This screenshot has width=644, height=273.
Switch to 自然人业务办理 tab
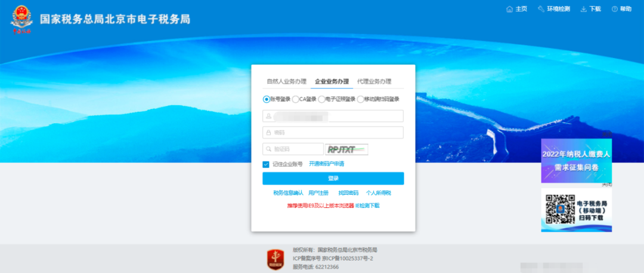coord(287,81)
